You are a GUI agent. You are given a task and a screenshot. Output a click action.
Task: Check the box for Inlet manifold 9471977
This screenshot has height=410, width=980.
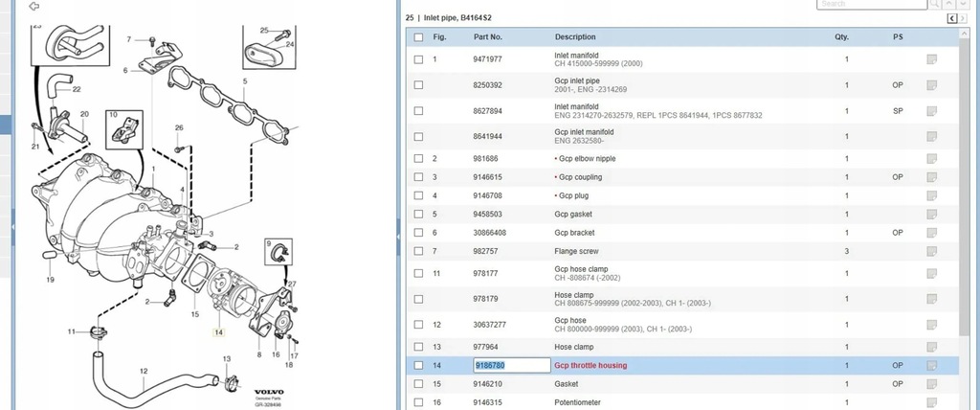point(418,59)
